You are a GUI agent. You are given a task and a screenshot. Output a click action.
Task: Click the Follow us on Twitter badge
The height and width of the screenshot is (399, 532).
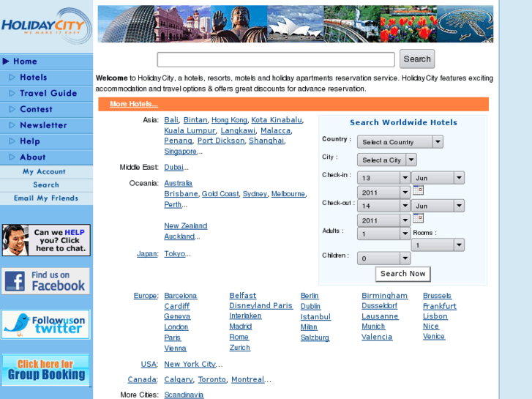pos(46,324)
